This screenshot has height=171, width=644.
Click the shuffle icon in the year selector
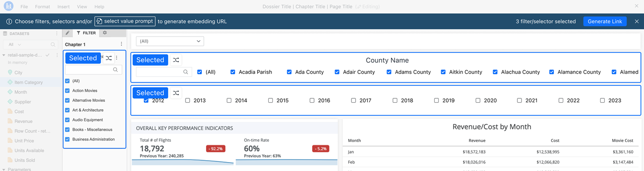[176, 93]
